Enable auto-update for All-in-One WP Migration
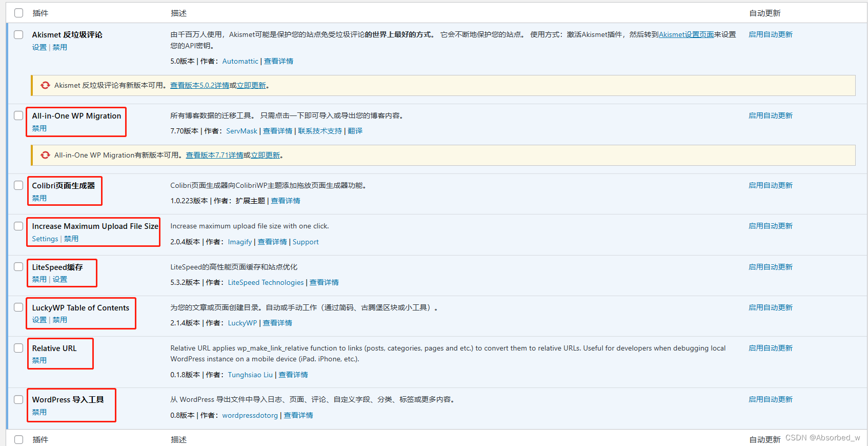Viewport: 868px width, 446px height. (x=771, y=115)
